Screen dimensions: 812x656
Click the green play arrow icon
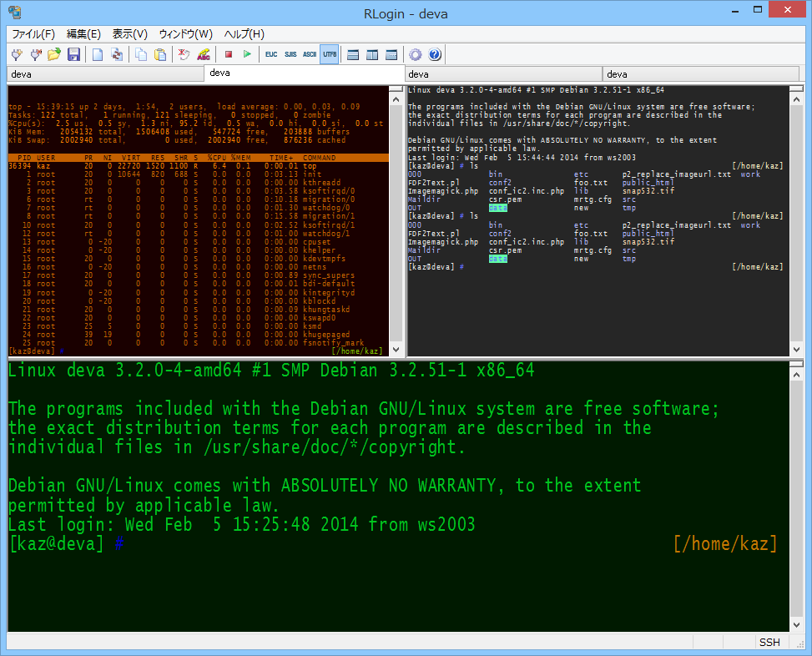pyautogui.click(x=247, y=54)
